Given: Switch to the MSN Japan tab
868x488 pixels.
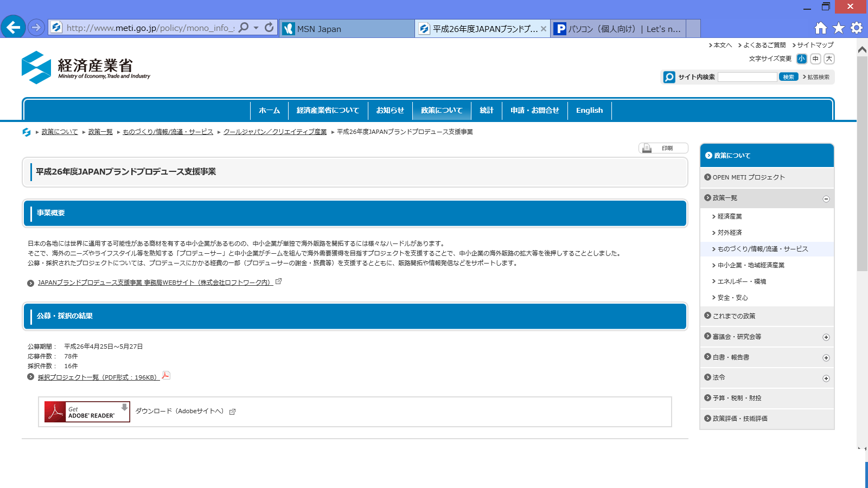Looking at the screenshot, I should [347, 29].
